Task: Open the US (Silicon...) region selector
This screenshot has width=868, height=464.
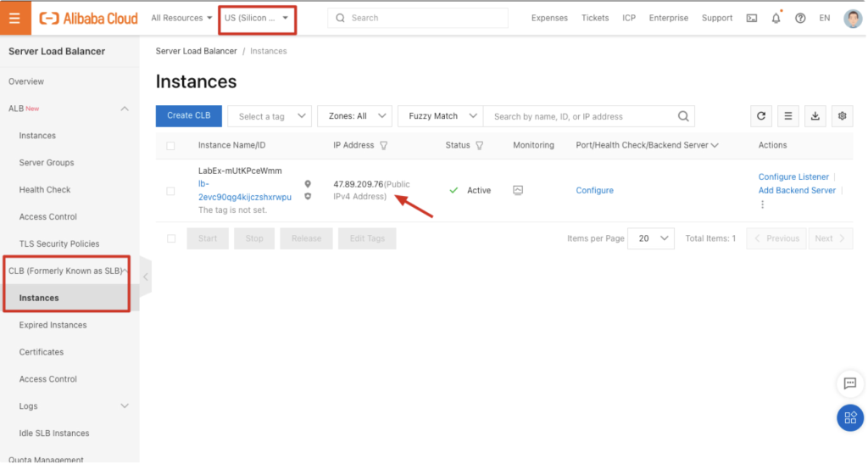Action: [257, 19]
